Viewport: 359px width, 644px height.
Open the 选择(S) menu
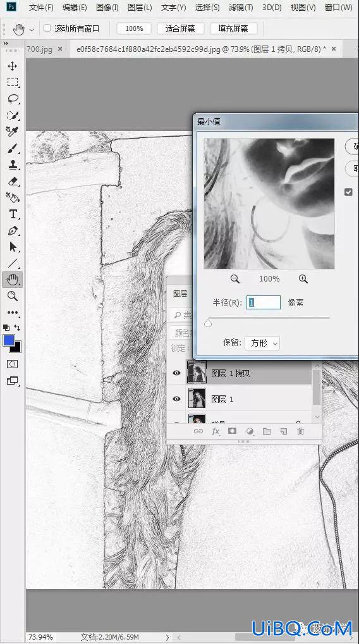[x=207, y=8]
